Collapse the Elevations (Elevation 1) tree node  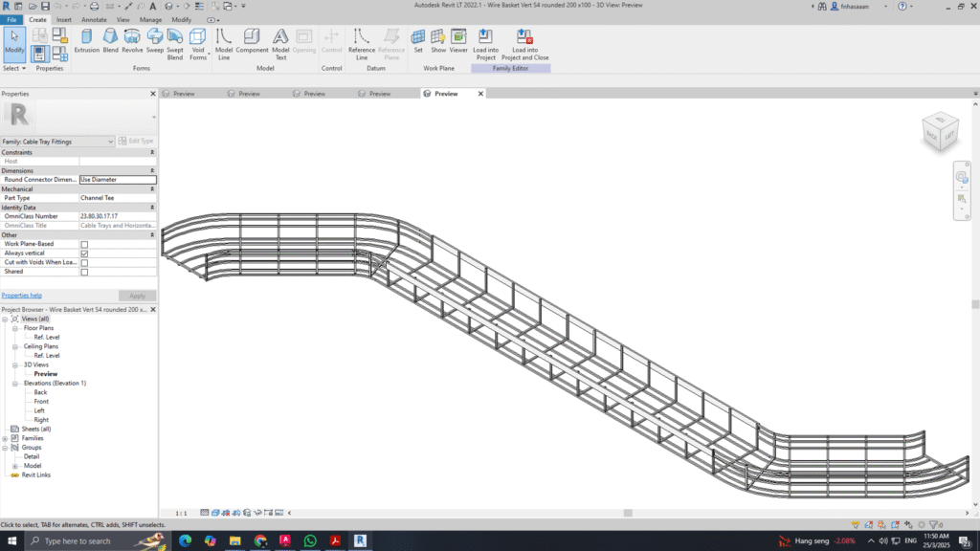[x=14, y=384]
